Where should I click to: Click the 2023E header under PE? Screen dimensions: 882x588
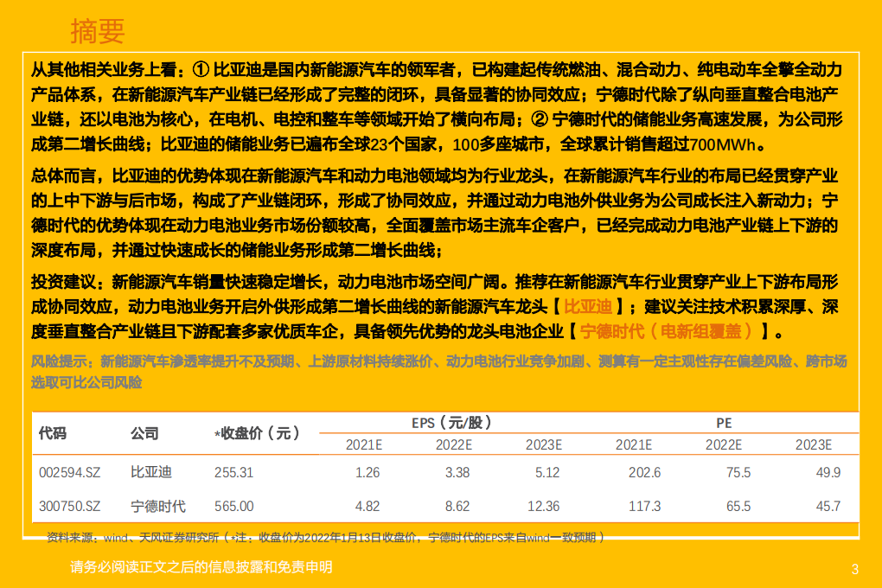812,444
